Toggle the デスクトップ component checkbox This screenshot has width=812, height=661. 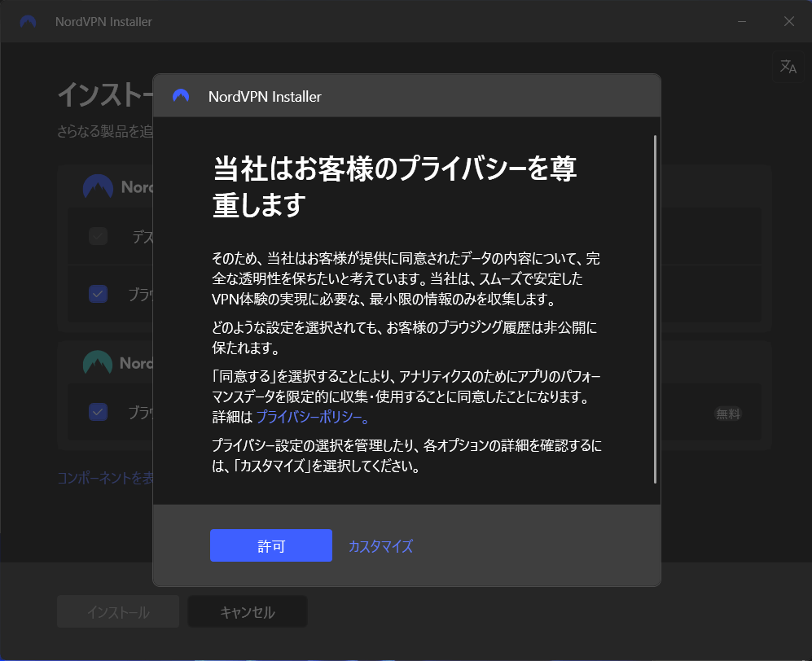tap(98, 237)
